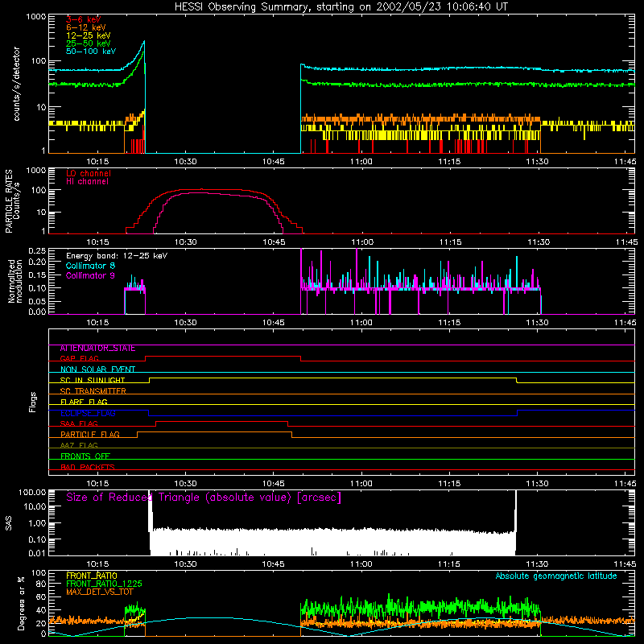Select the MAX_DET_VS_TOT legend label
This screenshot has height=644, width=644.
click(100, 592)
